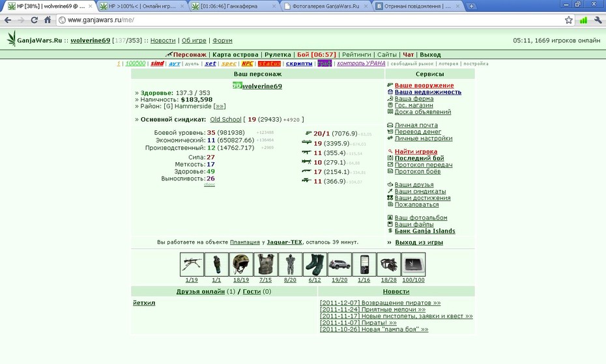
Task: Click the syndicate badge icon beside wolverine69
Action: coord(237,85)
